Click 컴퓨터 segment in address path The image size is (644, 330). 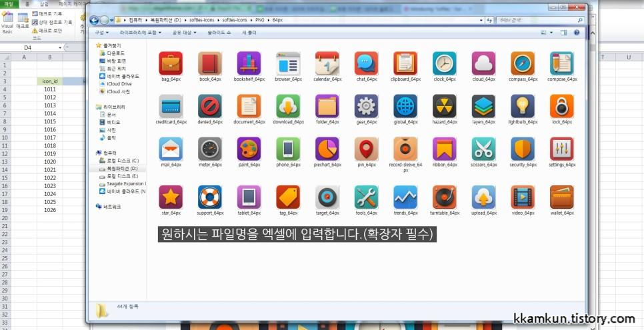pos(135,20)
